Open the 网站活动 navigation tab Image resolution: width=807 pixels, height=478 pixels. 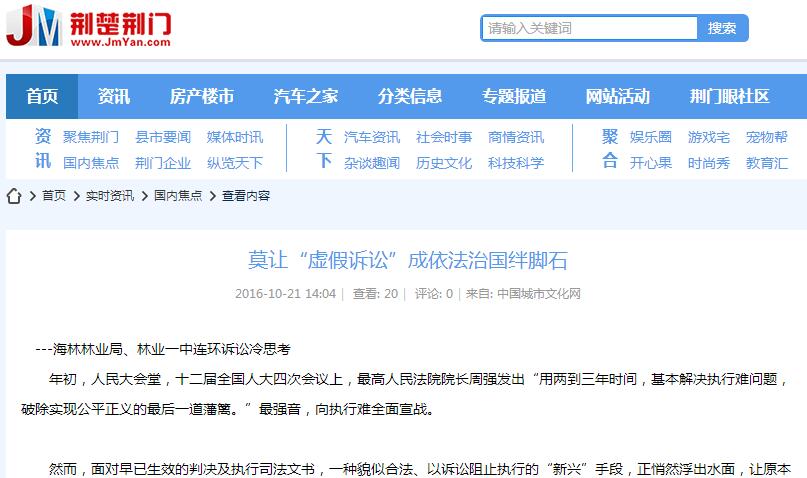point(618,96)
